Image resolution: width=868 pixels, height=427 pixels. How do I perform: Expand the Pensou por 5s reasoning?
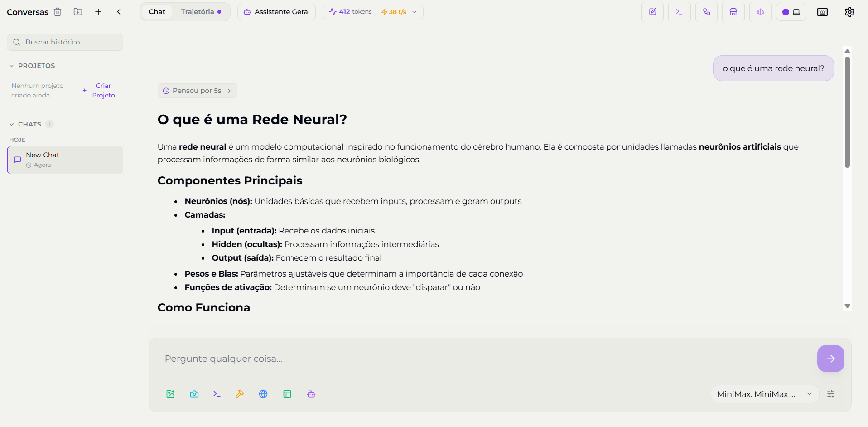coord(197,91)
